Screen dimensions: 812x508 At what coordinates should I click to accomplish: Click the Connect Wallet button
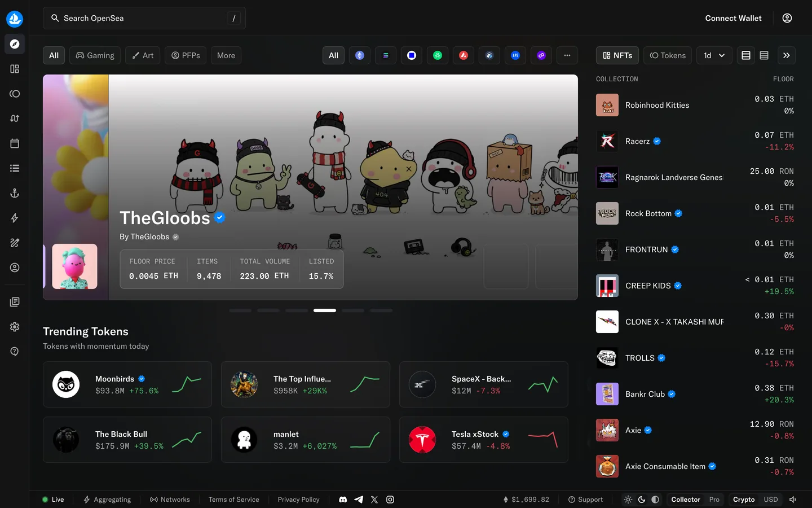tap(733, 18)
